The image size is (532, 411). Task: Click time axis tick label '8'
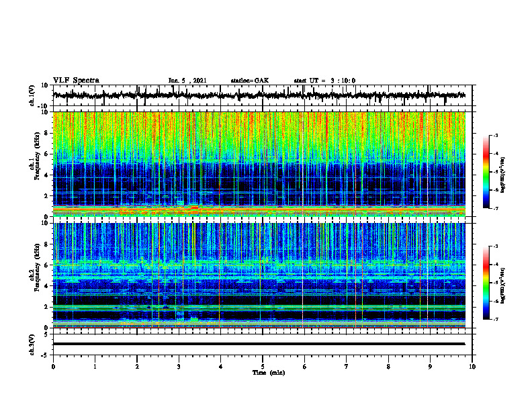[x=388, y=367]
